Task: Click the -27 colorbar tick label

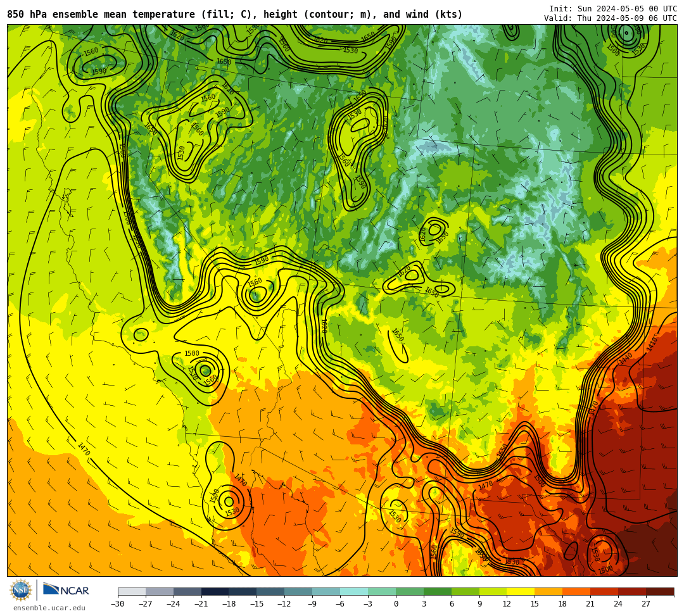Action: (x=146, y=604)
